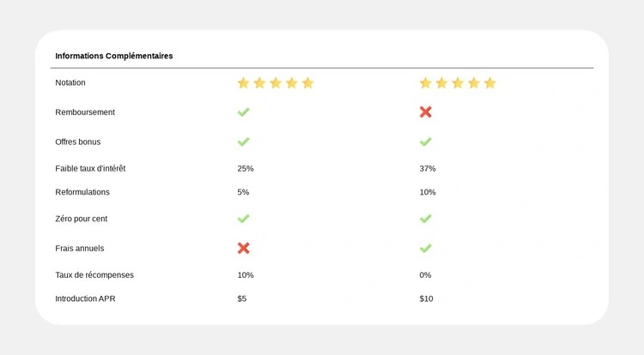Click the green checkmark in Frais annuels row

pyautogui.click(x=426, y=248)
